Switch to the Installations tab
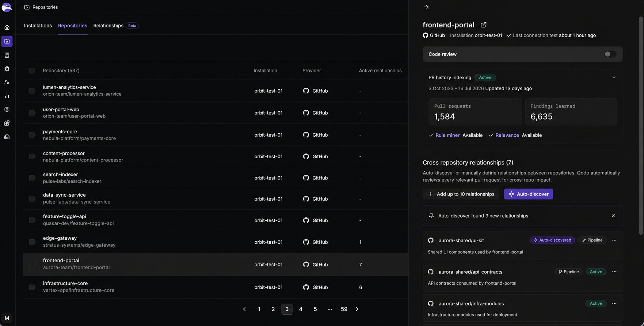 pos(38,26)
